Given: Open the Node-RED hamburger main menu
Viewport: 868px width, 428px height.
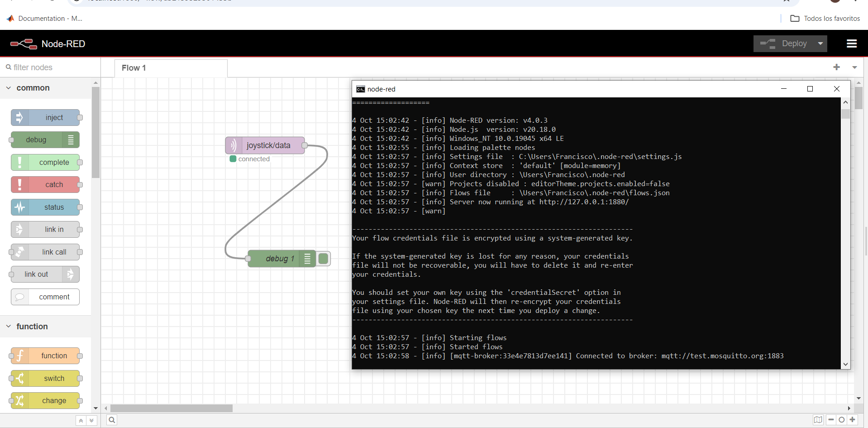Looking at the screenshot, I should pos(852,43).
